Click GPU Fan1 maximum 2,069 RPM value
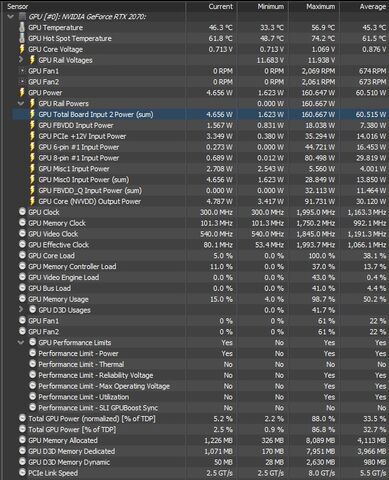The height and width of the screenshot is (480, 389). 318,71
